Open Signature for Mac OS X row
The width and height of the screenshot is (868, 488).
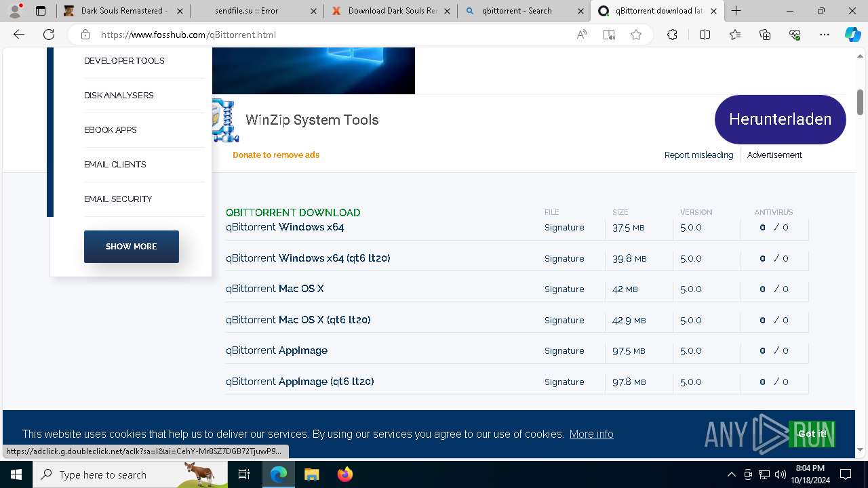click(564, 289)
